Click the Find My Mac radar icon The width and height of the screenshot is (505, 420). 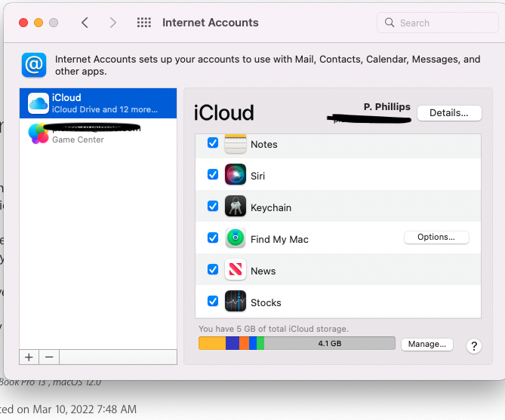coord(236,238)
